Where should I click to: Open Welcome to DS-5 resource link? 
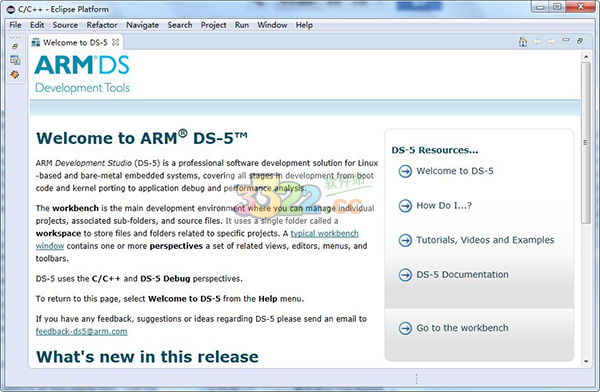(455, 171)
